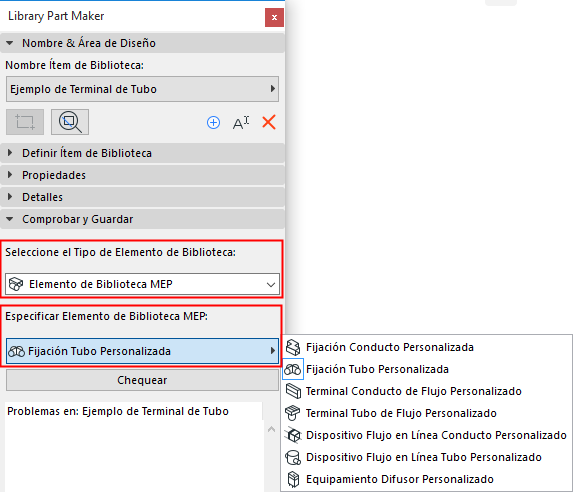Click the blue plus add item icon
The image size is (573, 492).
point(213,122)
